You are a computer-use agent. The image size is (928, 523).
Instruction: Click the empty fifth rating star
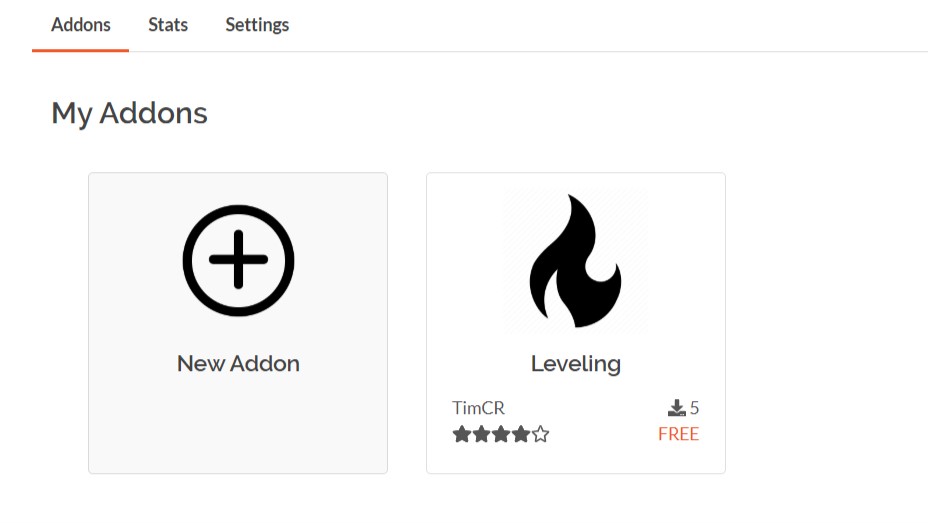[540, 435]
